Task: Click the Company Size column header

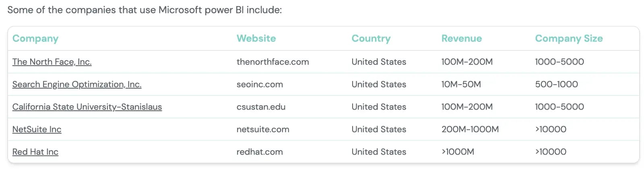Action: [569, 39]
